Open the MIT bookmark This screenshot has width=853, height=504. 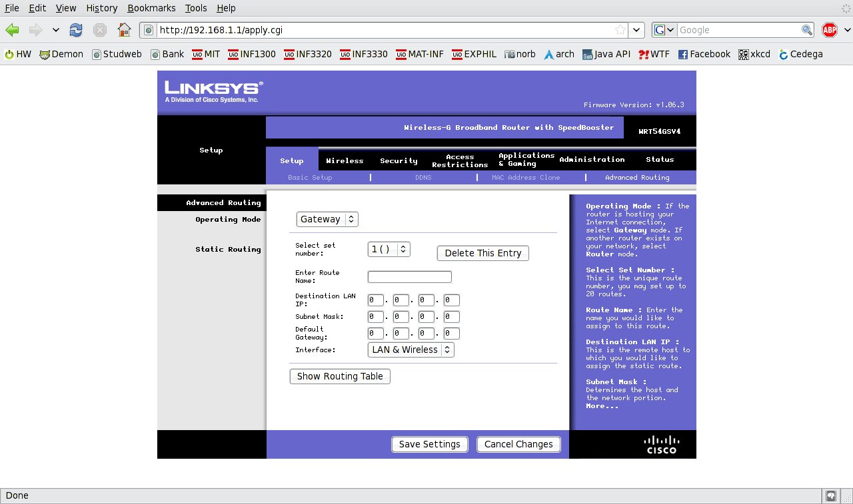[x=206, y=54]
